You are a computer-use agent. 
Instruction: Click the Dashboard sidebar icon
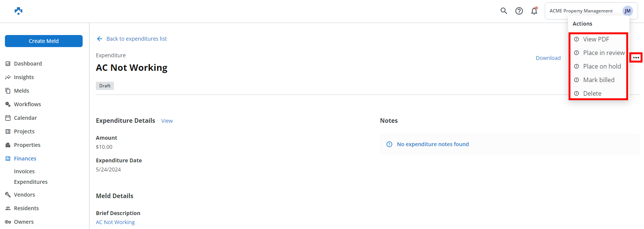pos(8,64)
